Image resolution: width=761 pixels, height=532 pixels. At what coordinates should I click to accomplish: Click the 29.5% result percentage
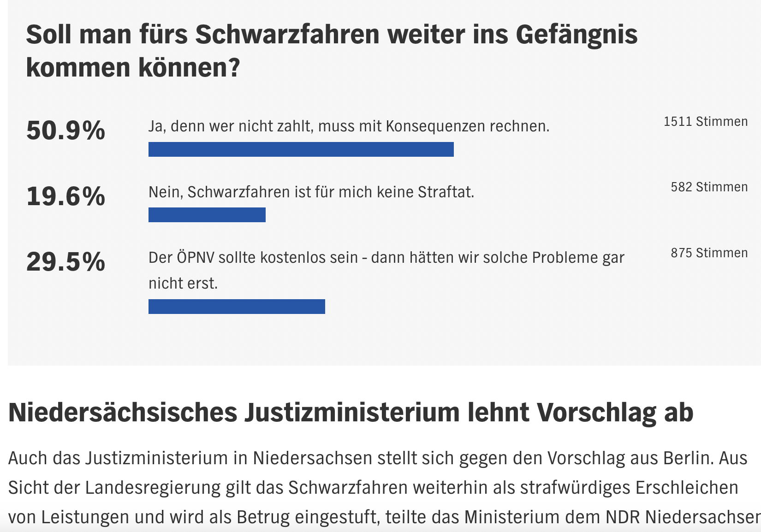pyautogui.click(x=66, y=262)
